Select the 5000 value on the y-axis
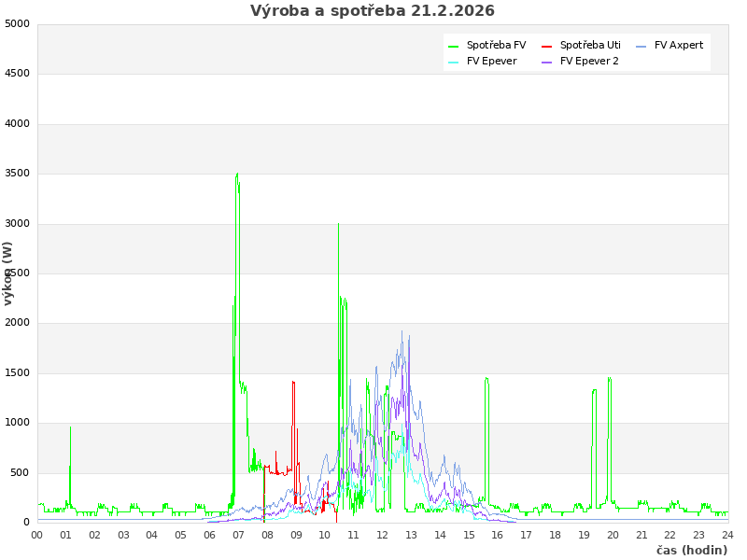Image resolution: width=747 pixels, height=560 pixels. [17, 23]
